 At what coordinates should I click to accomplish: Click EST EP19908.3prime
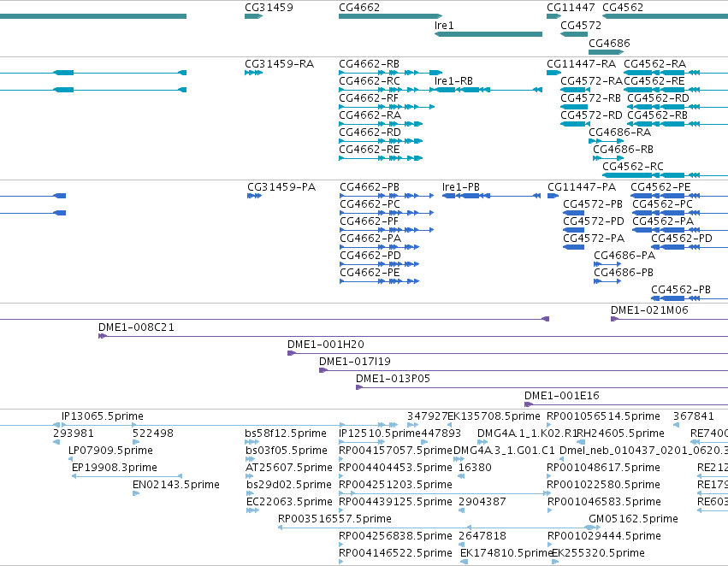click(115, 468)
